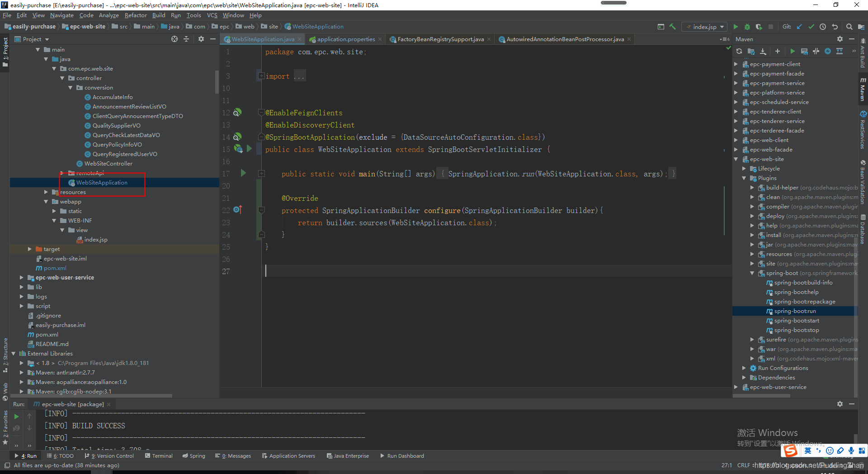Click the CRLF line separator indicator
Screen dimensions: 868x474
pos(744,465)
